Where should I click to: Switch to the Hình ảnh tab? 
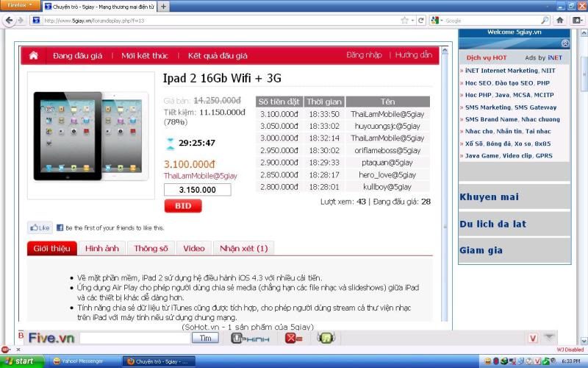(x=101, y=249)
